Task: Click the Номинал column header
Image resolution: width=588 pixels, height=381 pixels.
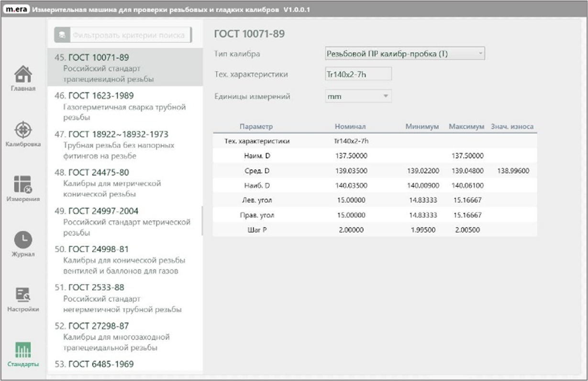Action: [350, 127]
